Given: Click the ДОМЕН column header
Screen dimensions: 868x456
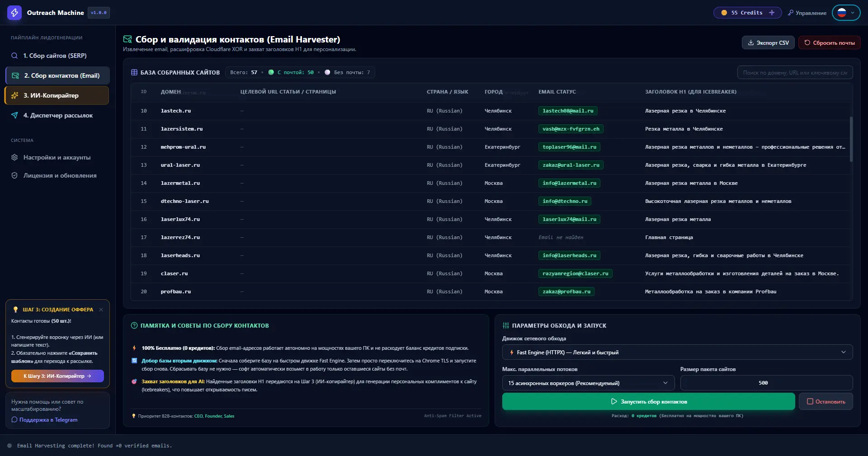Looking at the screenshot, I should [171, 92].
